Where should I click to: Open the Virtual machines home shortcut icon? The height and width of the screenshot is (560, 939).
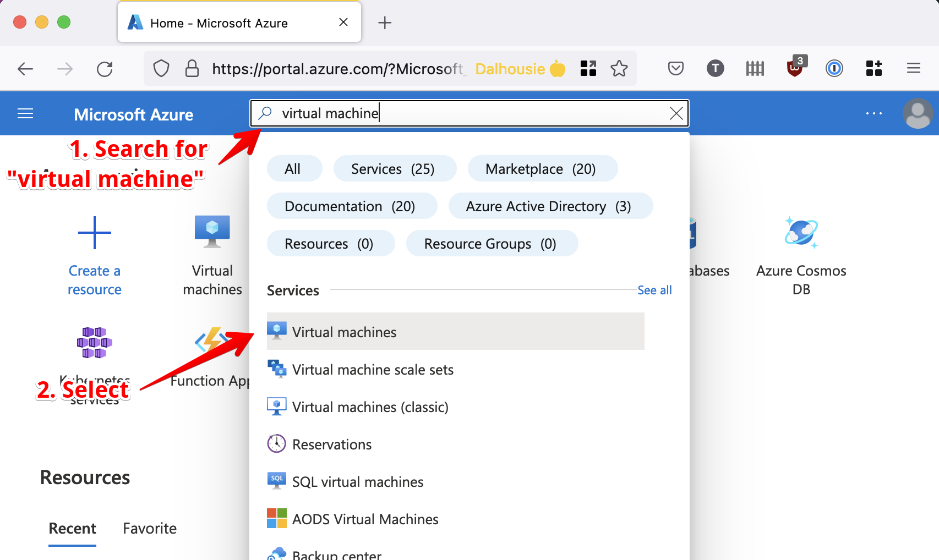212,231
